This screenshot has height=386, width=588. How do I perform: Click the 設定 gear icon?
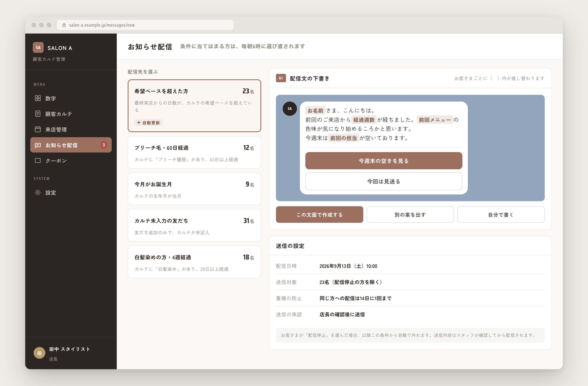click(x=37, y=193)
